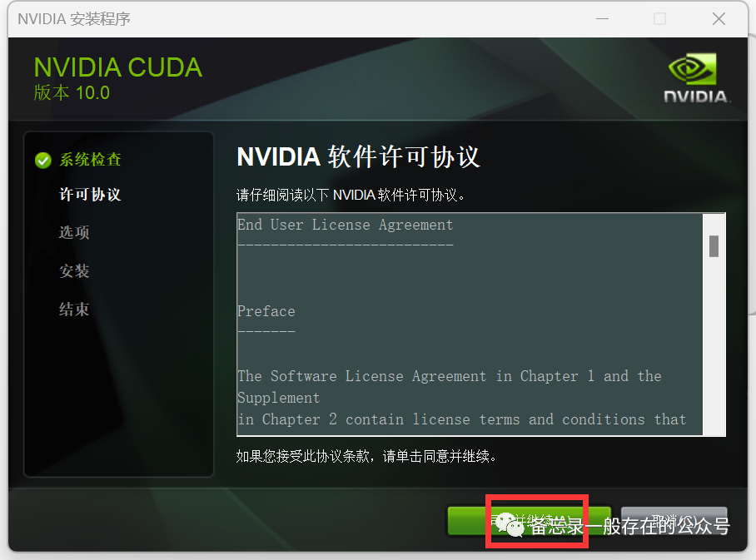Click the NVIDIA logo in header
Viewport: 756px width, 560px height.
click(x=696, y=78)
